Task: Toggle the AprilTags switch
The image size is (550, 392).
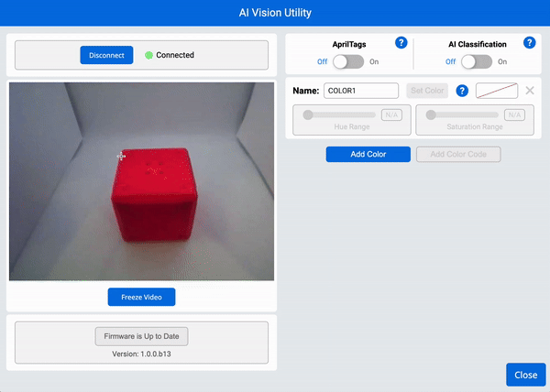Action: coord(348,61)
